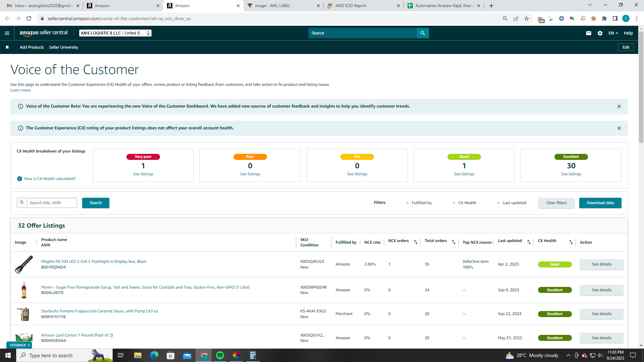Open the ANS LOGISTICS LLC account selector
Viewport: 644px width, 362px height.
coord(115,33)
